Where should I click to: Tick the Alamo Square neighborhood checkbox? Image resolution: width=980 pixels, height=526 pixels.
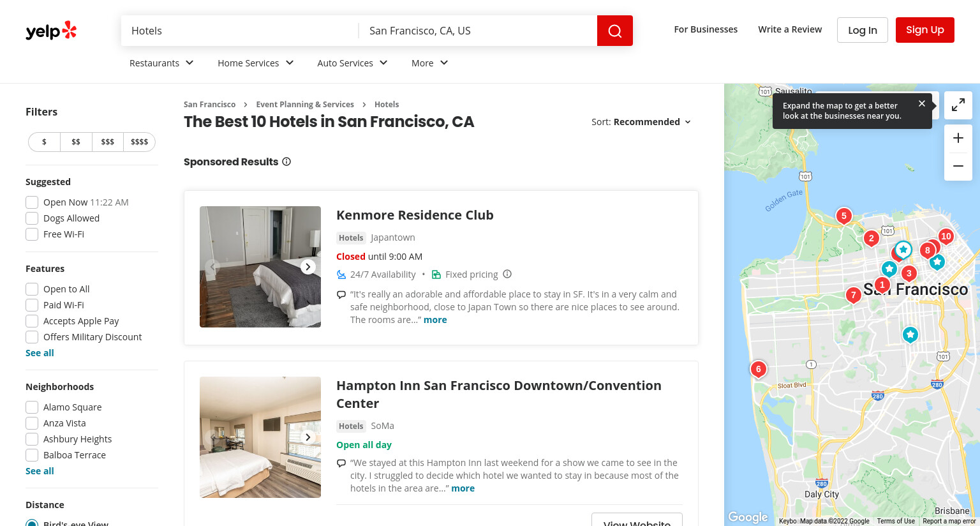click(32, 407)
